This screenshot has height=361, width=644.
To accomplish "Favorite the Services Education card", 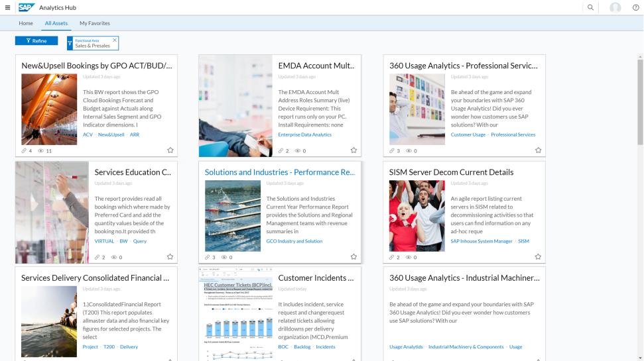I will point(170,257).
